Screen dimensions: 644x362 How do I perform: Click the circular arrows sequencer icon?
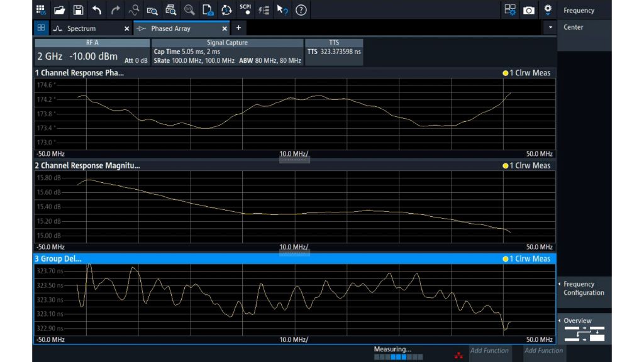[226, 9]
